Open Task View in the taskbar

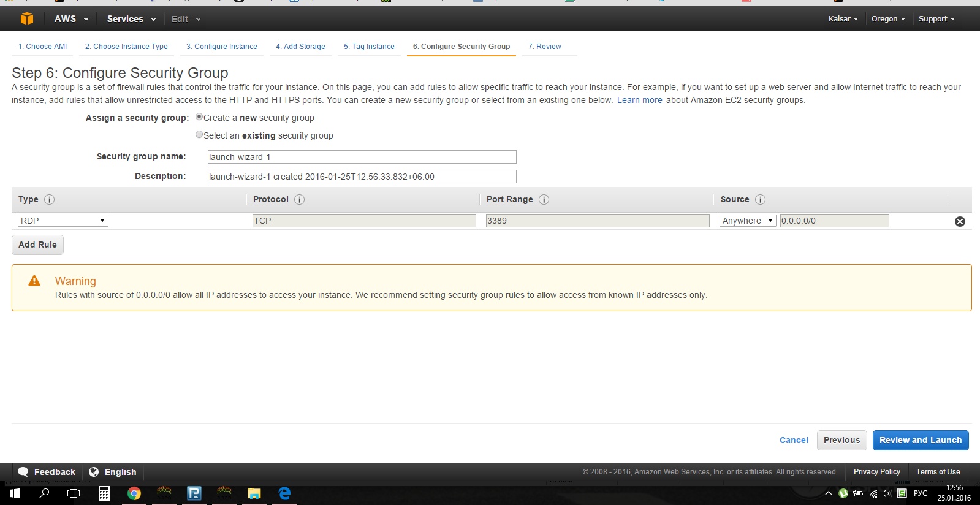coord(74,493)
